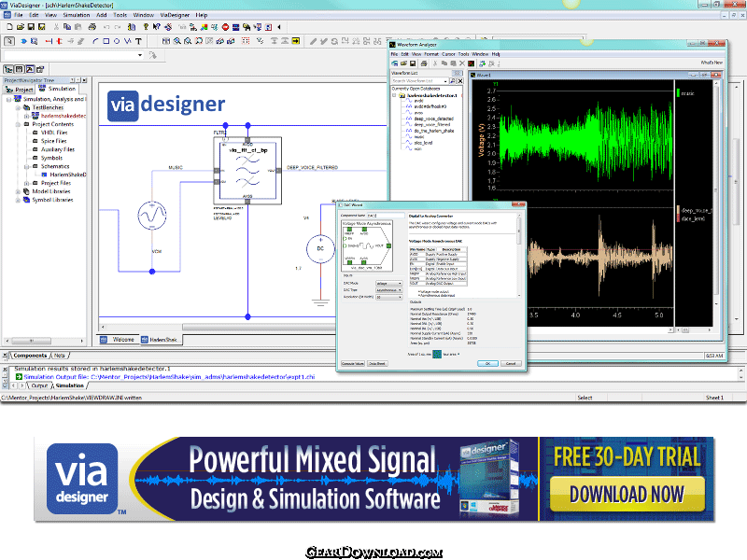Click OK in the DAC Wizard
Screen dimensions: 747x560
pyautogui.click(x=487, y=363)
